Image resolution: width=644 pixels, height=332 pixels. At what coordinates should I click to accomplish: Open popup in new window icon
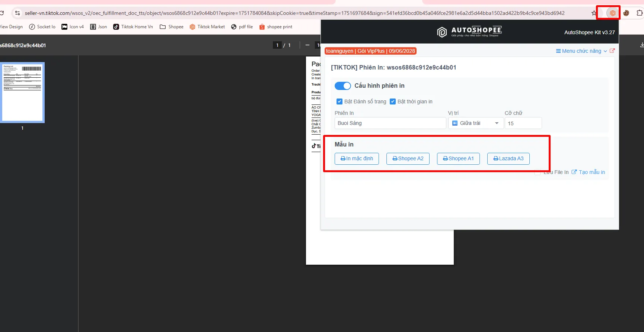click(612, 51)
